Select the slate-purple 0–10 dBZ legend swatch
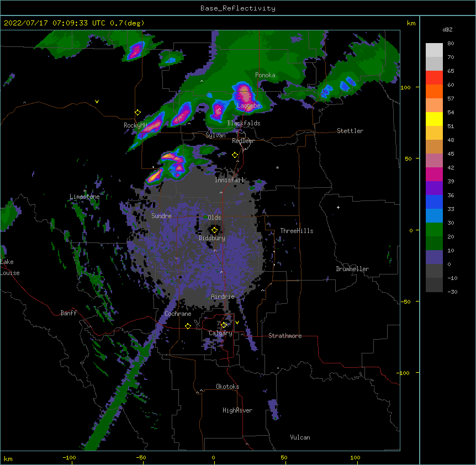Image resolution: width=476 pixels, height=465 pixels. click(x=434, y=257)
